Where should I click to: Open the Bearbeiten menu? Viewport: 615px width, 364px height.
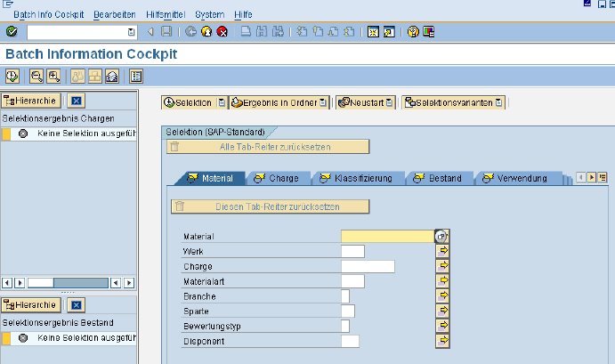click(115, 14)
